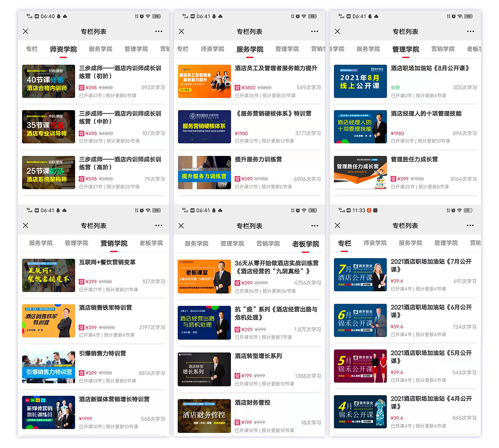The height and width of the screenshot is (448, 499).
Task: Select 营销学院 tab on the 管理学院-selected screen
Action: [x=443, y=49]
